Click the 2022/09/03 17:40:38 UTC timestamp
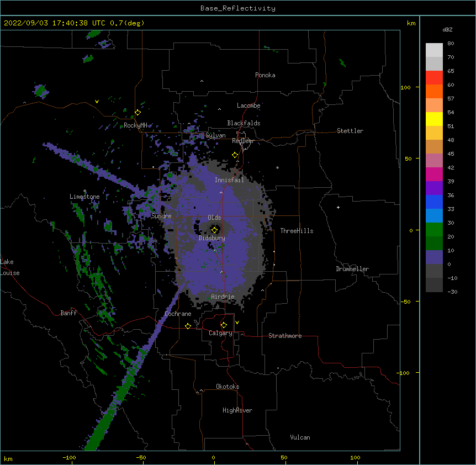The image size is (476, 465). [x=55, y=23]
